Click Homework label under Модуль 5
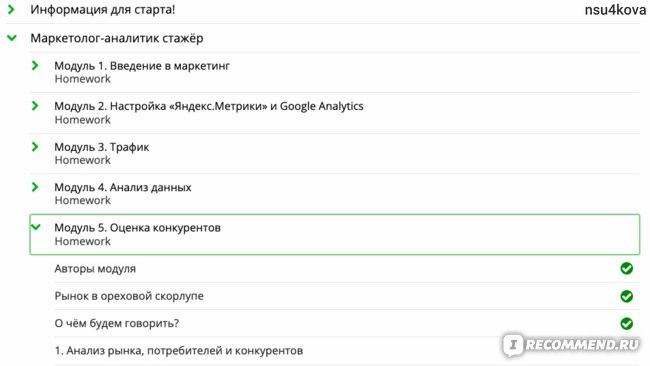The image size is (650, 366). [x=82, y=241]
